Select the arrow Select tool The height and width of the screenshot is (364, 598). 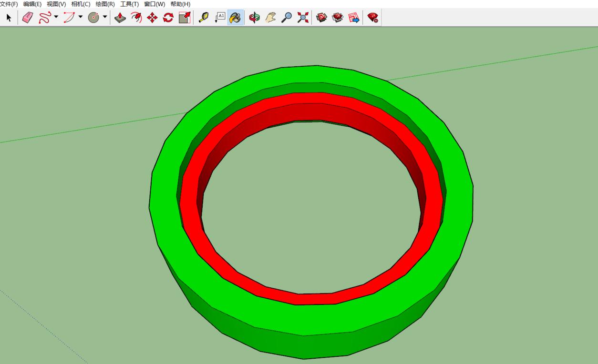9,18
